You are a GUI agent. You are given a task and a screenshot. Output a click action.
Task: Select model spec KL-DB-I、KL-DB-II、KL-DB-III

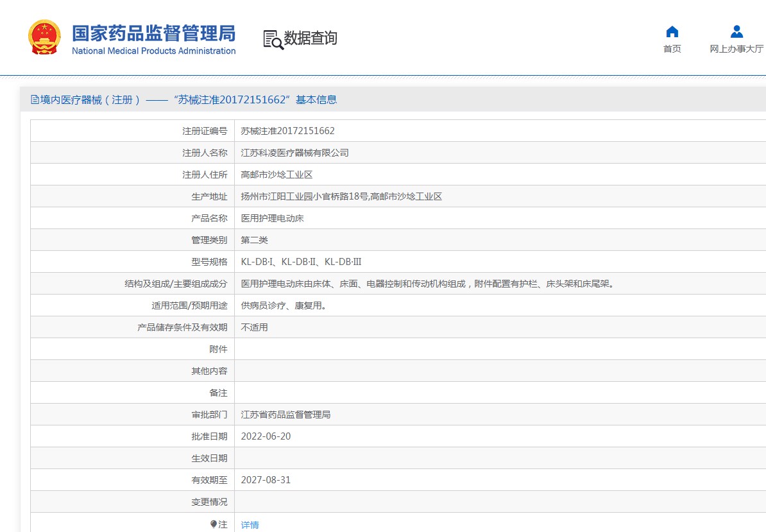[301, 262]
